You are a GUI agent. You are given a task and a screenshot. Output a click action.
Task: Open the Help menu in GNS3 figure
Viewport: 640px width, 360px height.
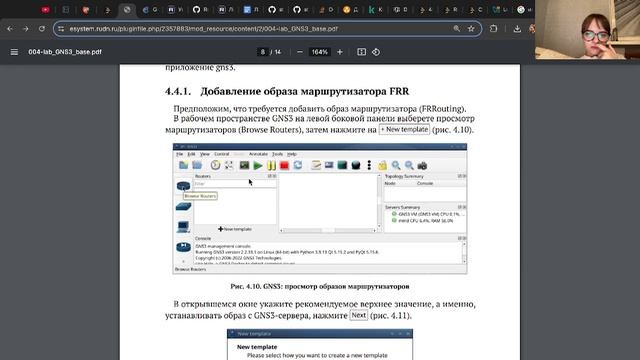pyautogui.click(x=291, y=154)
